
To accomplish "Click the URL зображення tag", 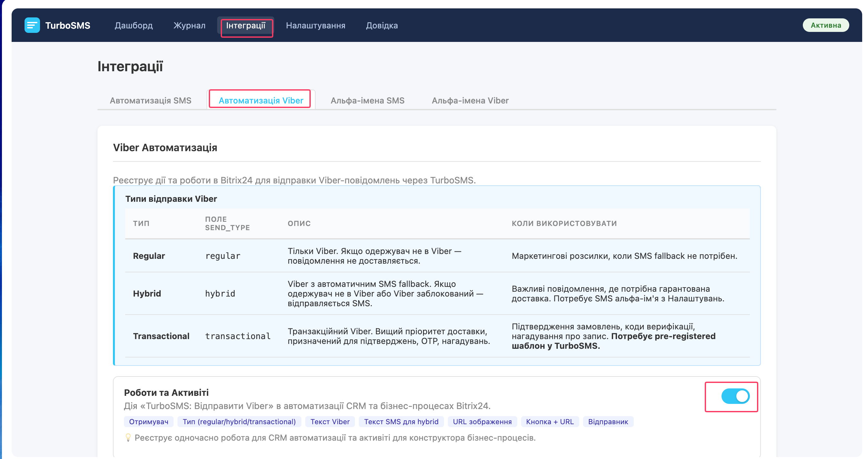I will click(482, 422).
